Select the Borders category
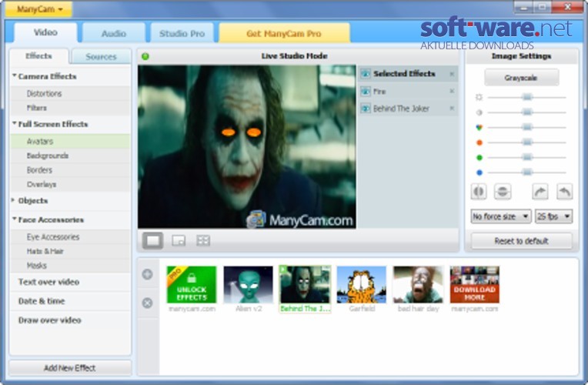588x385 pixels. pos(70,170)
